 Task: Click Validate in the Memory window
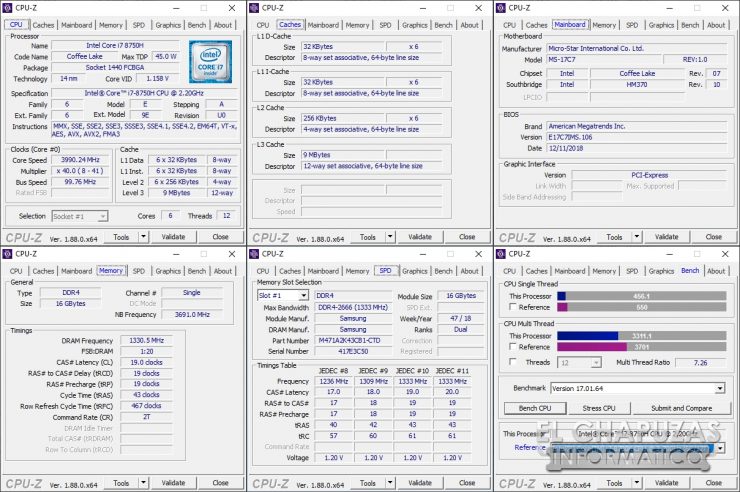(x=173, y=483)
